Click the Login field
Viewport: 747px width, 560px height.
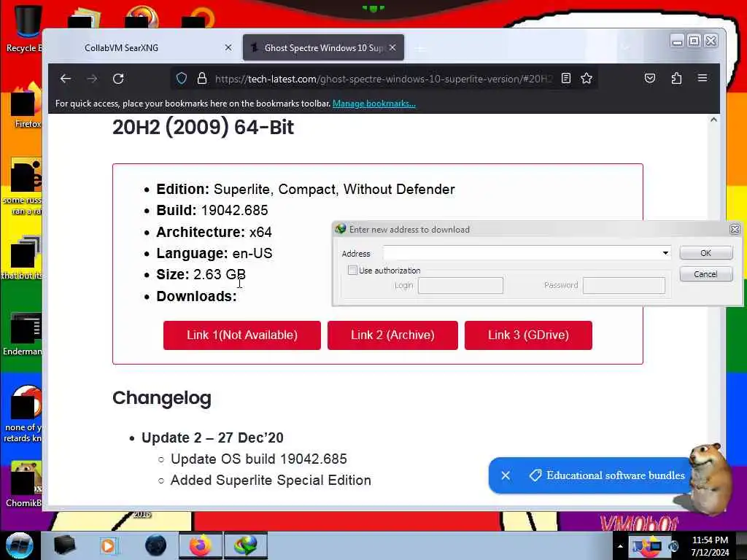pyautogui.click(x=460, y=285)
